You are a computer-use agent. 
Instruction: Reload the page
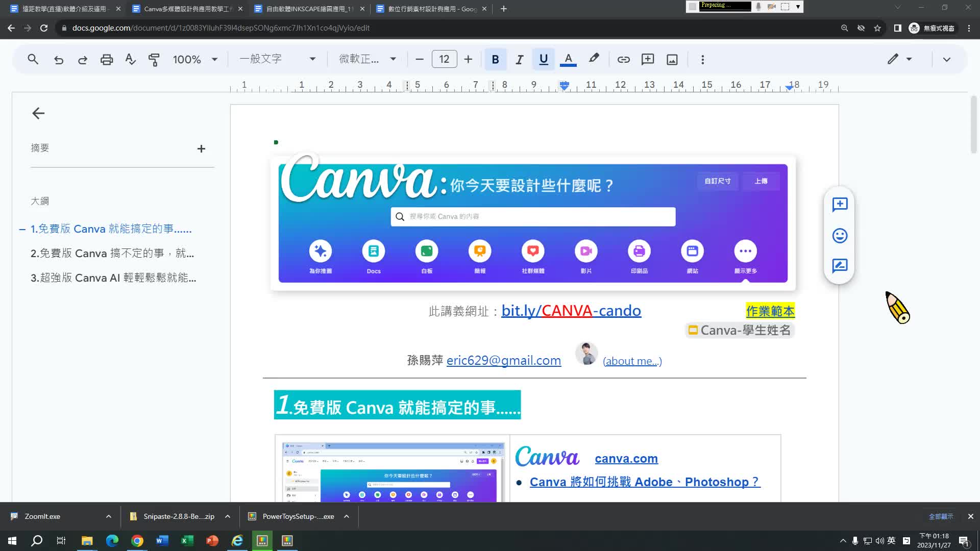(x=44, y=28)
